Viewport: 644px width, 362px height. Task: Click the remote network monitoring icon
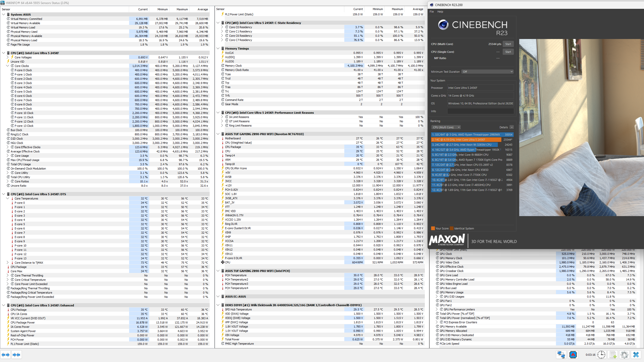561,355
